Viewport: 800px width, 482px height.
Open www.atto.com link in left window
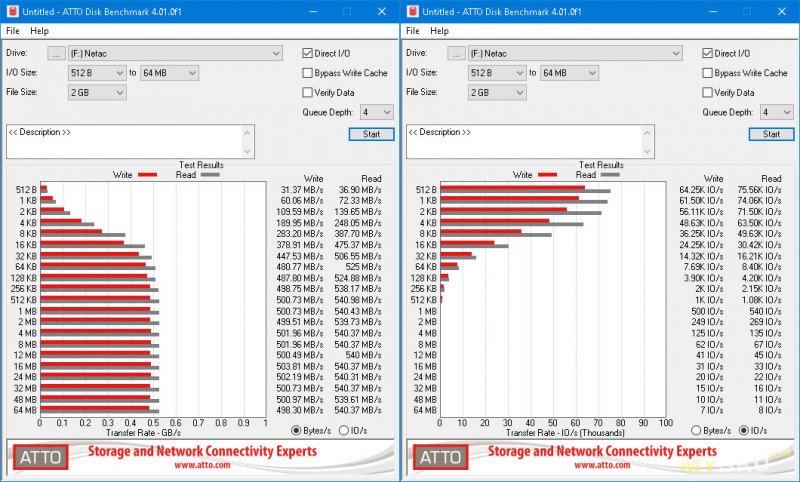[202, 465]
